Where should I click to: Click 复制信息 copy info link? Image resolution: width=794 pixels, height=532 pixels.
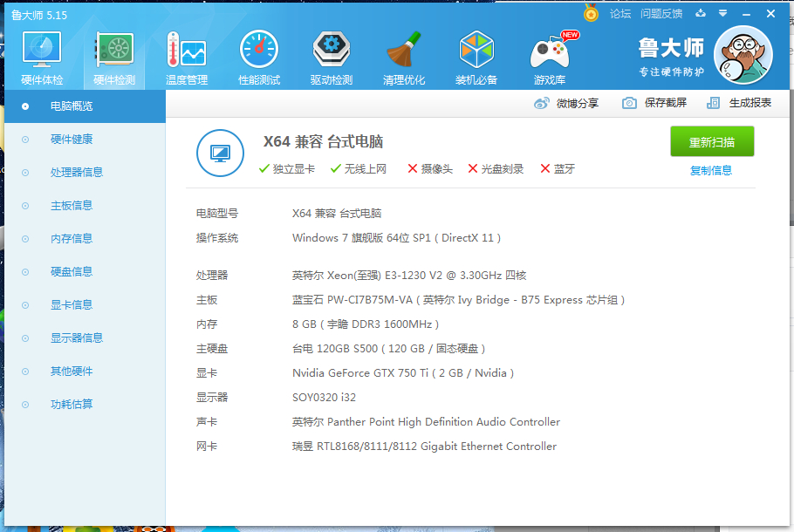coord(711,171)
